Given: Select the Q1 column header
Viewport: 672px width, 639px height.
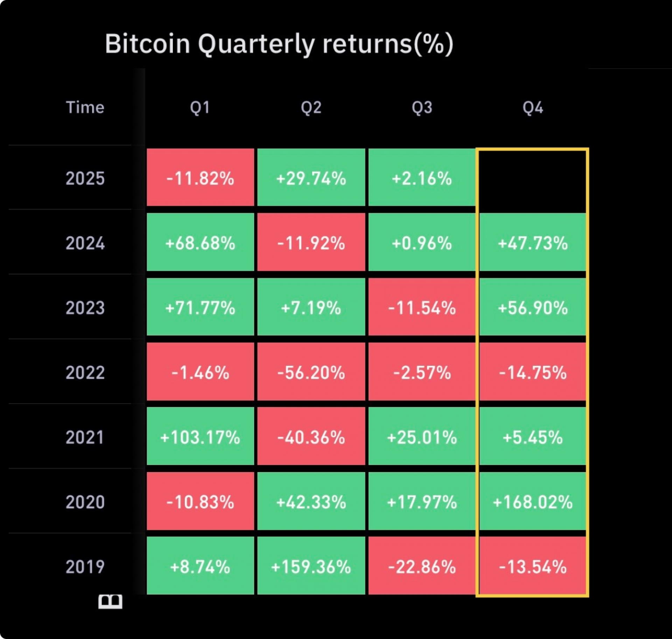Looking at the screenshot, I should (200, 107).
